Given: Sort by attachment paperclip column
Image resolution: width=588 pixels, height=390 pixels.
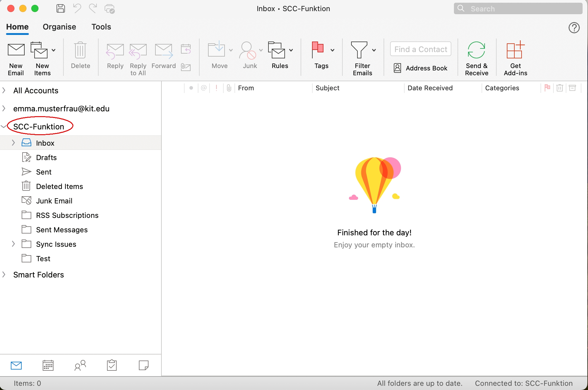Looking at the screenshot, I should pyautogui.click(x=229, y=88).
